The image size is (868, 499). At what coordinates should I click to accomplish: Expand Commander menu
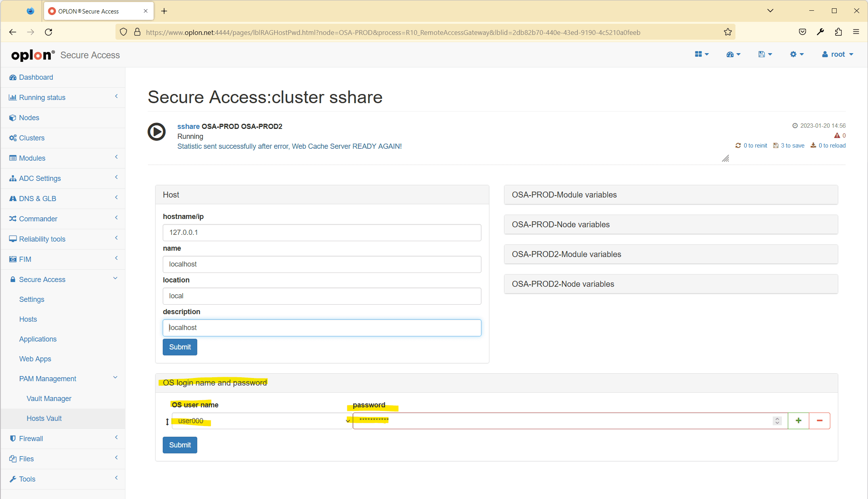63,219
